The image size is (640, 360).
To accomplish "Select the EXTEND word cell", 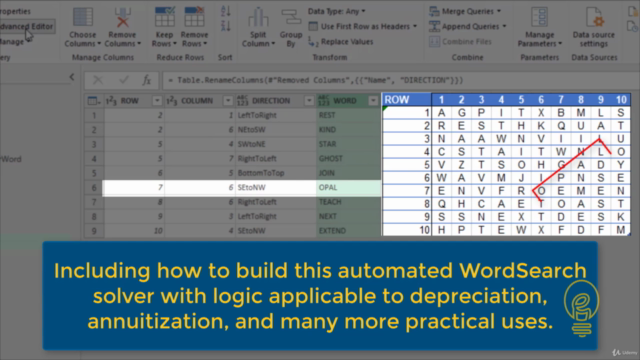I will point(349,231).
